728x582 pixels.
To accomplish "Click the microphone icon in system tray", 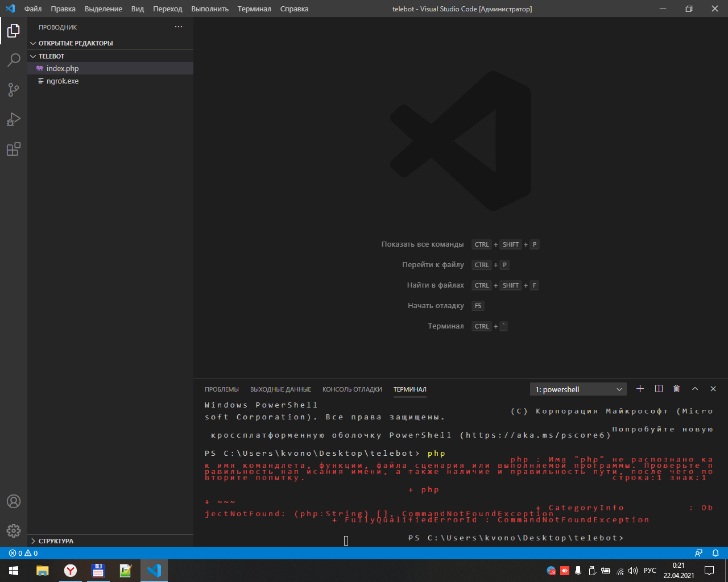I will pos(578,571).
